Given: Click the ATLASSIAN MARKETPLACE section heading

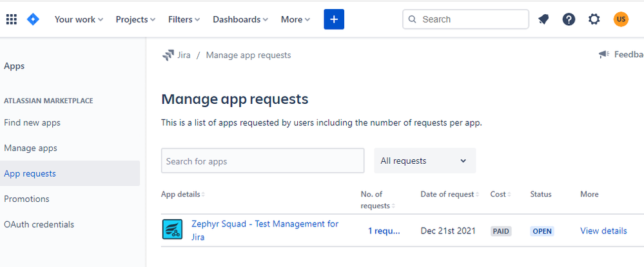Looking at the screenshot, I should coord(48,101).
